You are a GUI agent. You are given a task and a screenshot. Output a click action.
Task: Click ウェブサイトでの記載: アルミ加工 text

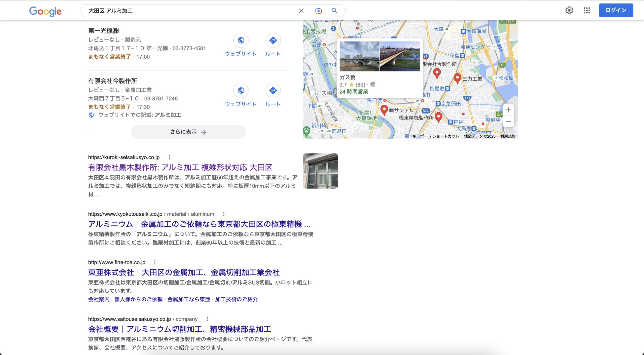point(140,115)
